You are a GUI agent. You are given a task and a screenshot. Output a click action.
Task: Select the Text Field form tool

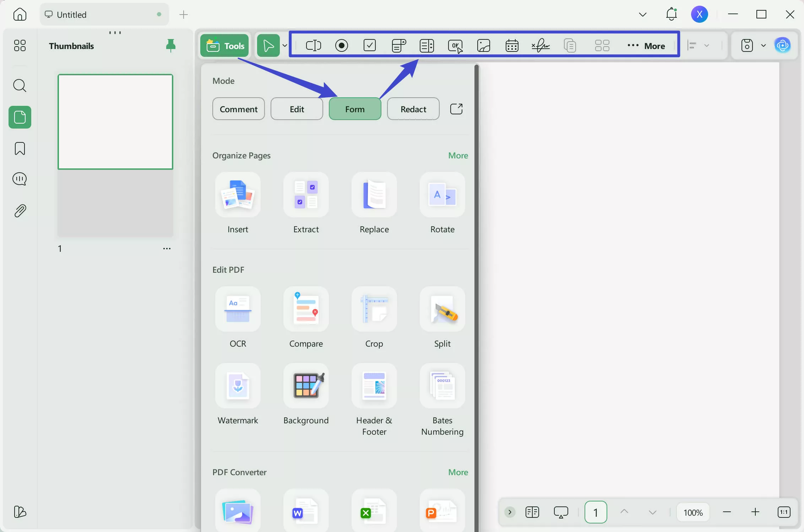click(x=313, y=45)
